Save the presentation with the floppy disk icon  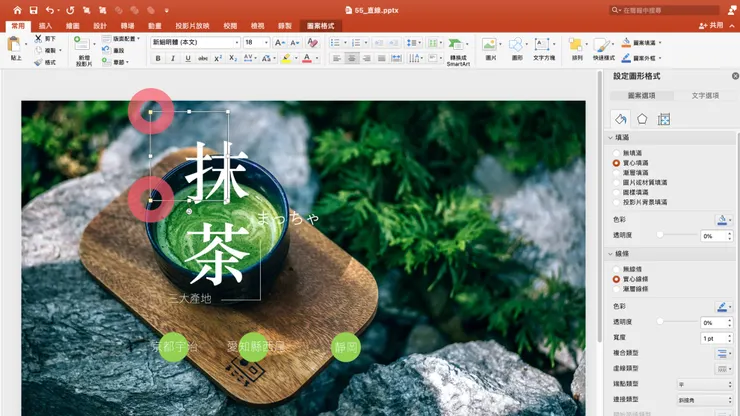[x=34, y=10]
